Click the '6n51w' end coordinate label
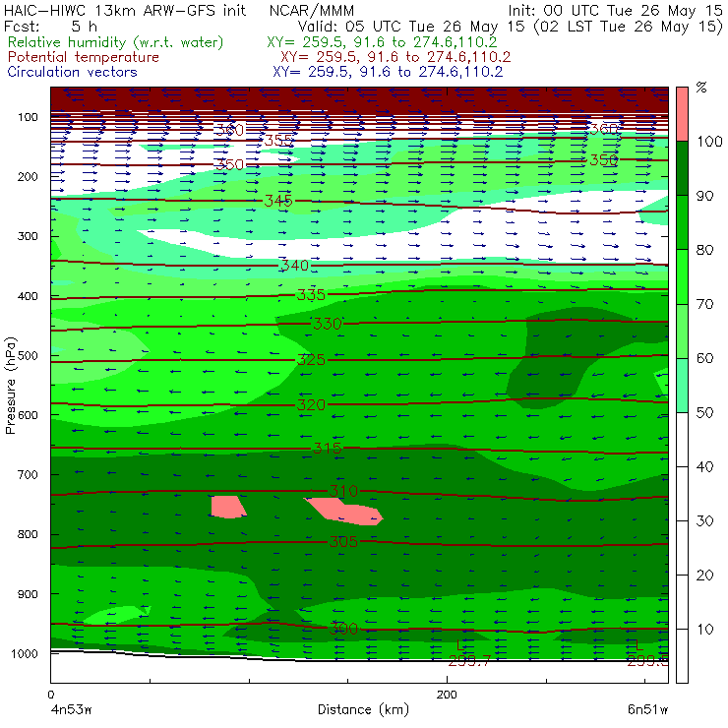The width and height of the screenshot is (728, 728). coord(647,709)
